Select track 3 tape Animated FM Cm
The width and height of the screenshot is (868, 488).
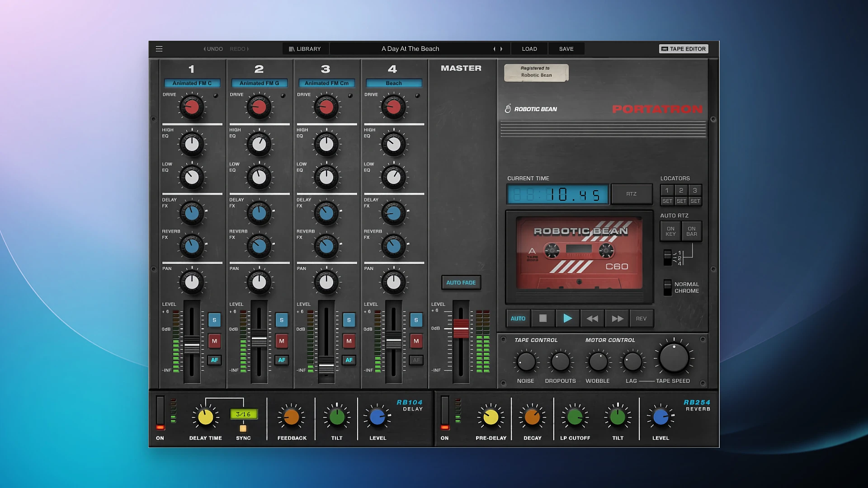326,83
